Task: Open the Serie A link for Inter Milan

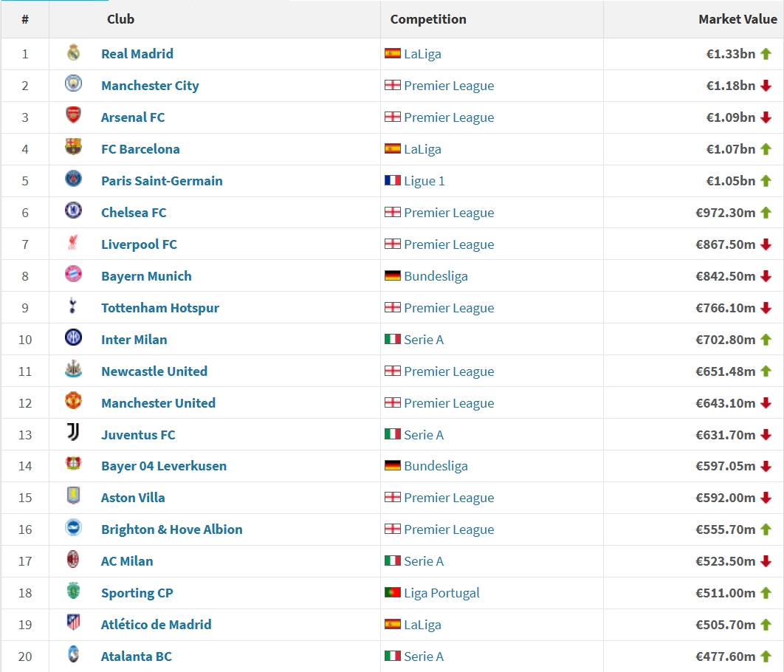Action: [424, 340]
